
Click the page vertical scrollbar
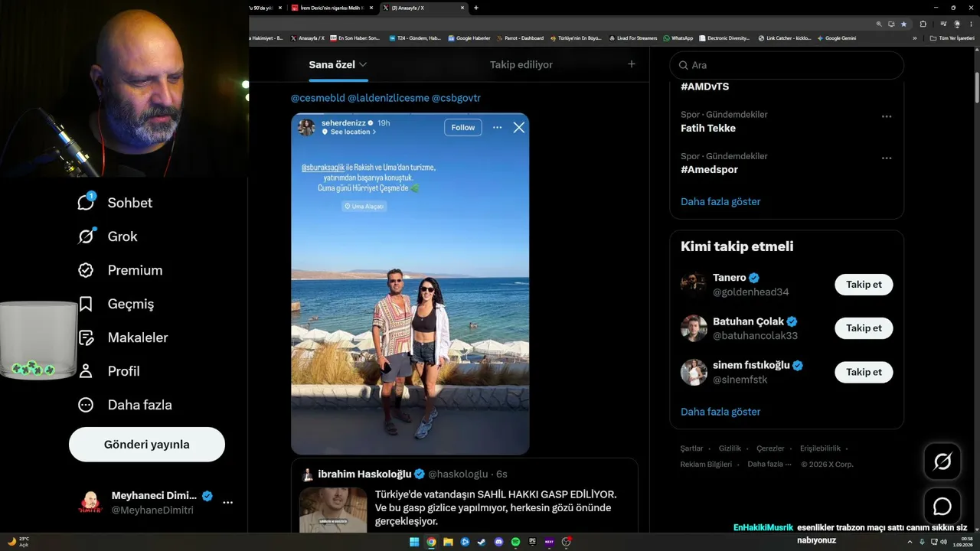coord(976,88)
